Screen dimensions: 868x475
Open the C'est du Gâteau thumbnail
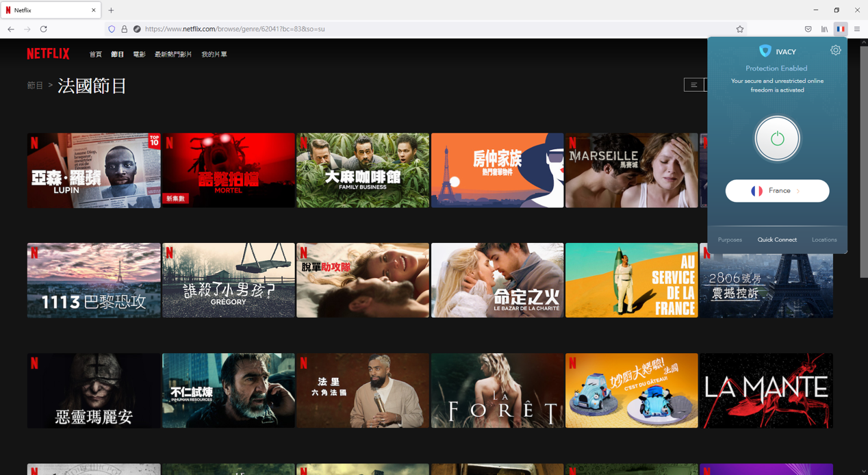coord(631,391)
